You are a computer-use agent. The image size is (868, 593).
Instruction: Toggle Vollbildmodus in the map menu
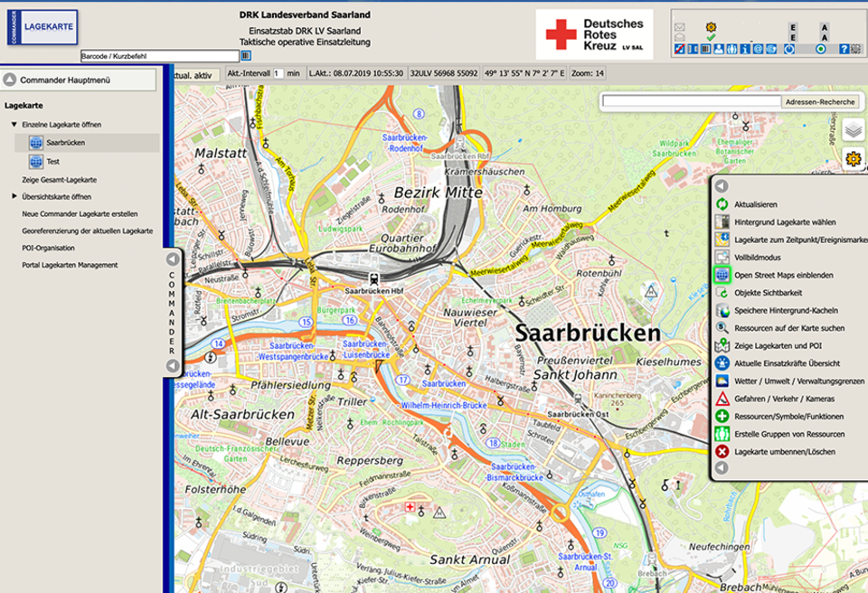759,258
